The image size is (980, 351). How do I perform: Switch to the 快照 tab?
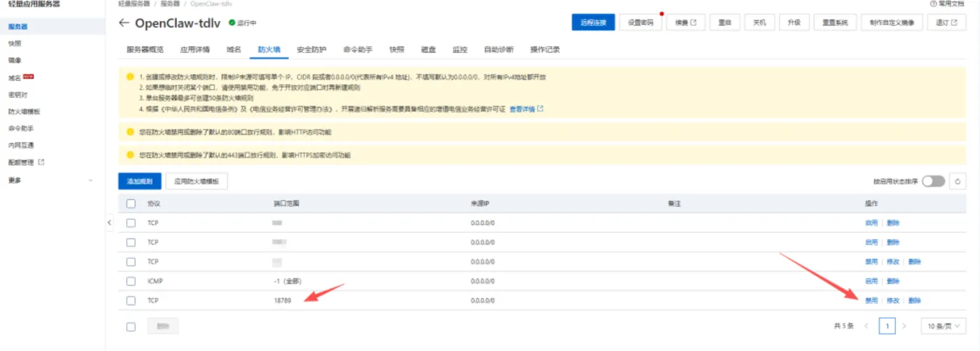pyautogui.click(x=397, y=50)
